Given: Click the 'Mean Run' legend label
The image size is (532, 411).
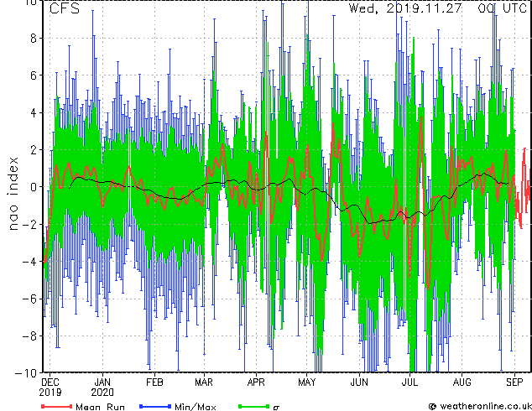Looking at the screenshot, I should point(101,407).
